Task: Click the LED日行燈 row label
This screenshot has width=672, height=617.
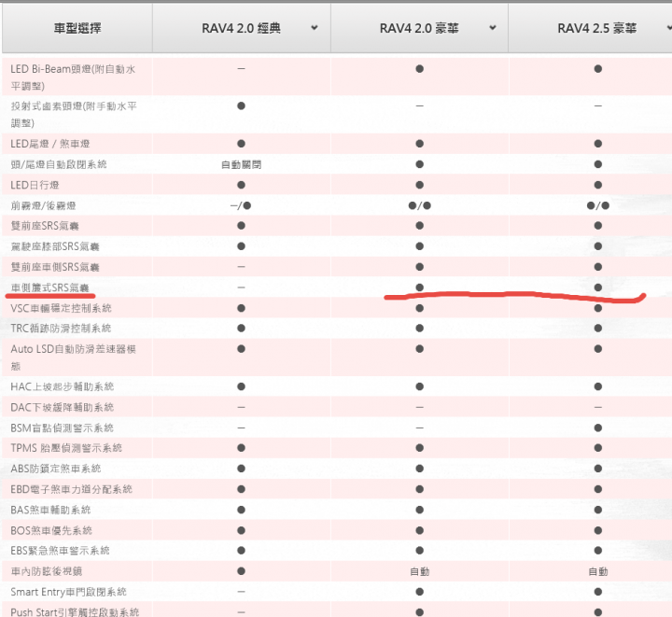Action: click(x=35, y=185)
